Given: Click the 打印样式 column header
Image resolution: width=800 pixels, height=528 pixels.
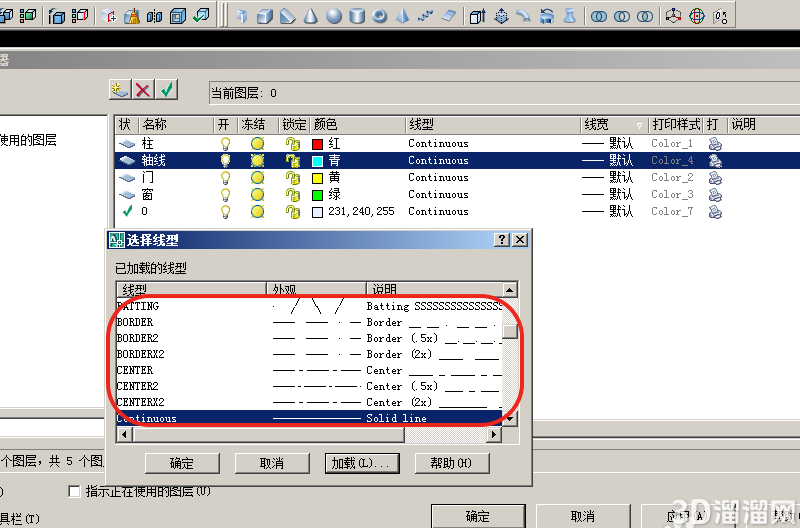Looking at the screenshot, I should tap(676, 124).
